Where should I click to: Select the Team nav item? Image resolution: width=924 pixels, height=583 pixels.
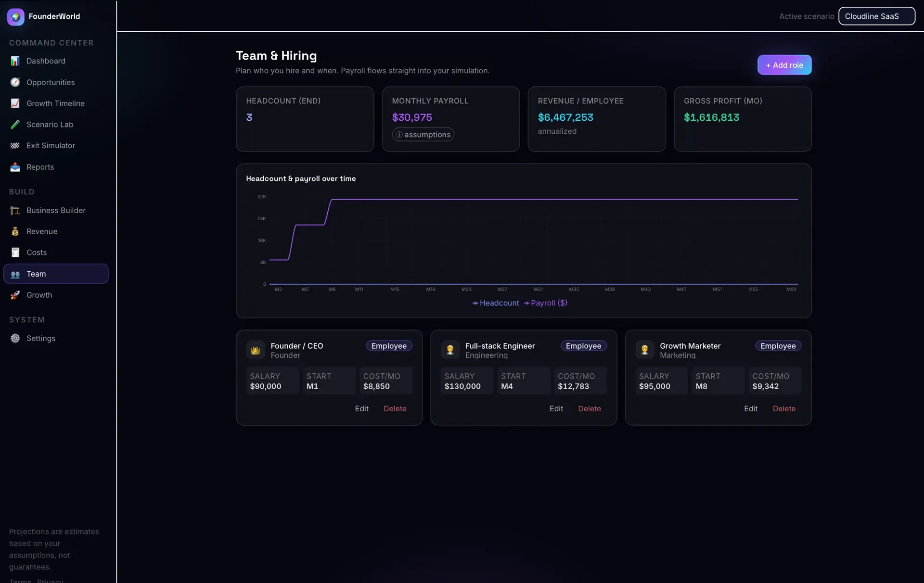pos(56,274)
